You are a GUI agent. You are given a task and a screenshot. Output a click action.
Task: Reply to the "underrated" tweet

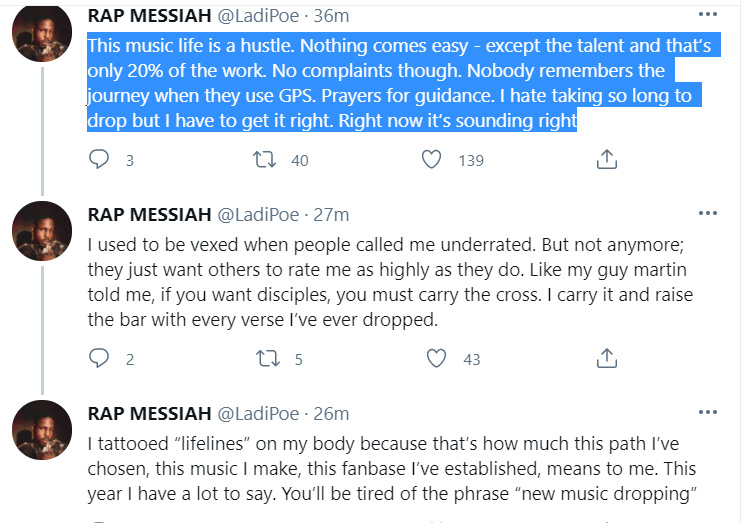99,357
